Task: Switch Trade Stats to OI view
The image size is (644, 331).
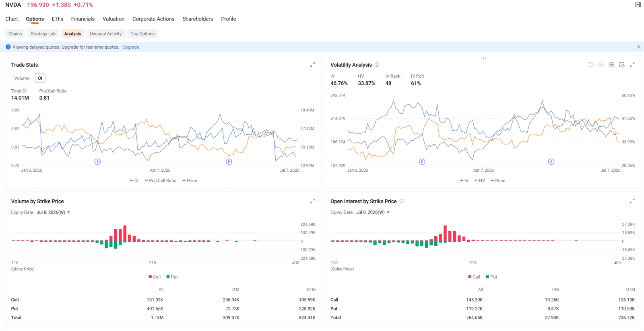Action: click(x=40, y=78)
